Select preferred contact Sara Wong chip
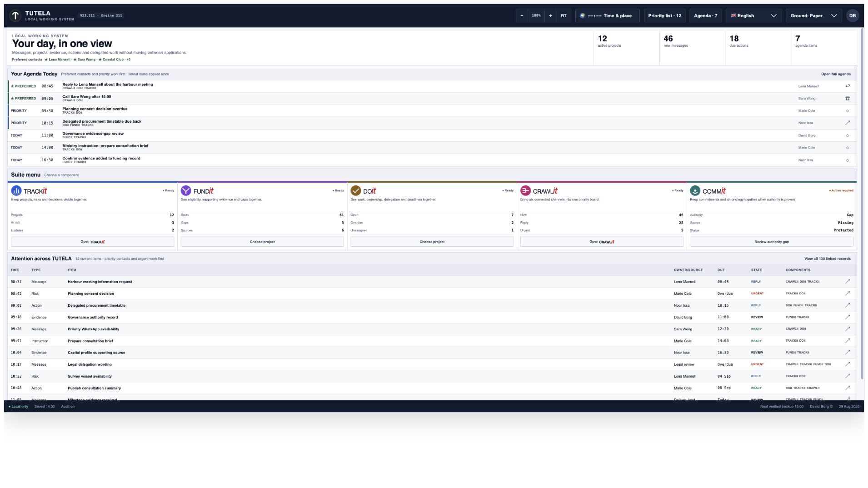868x488 pixels. [85, 60]
